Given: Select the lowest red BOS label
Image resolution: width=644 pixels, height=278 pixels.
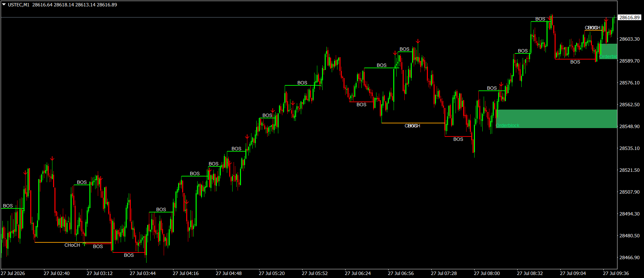Looking at the screenshot, I should pos(129,255).
